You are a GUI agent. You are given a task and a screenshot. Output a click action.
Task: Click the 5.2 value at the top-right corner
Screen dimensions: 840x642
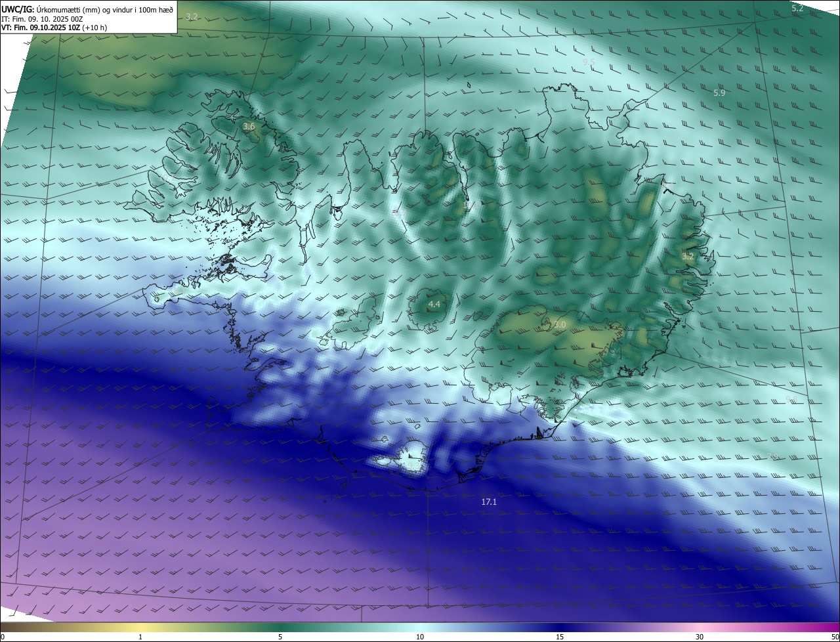797,9
